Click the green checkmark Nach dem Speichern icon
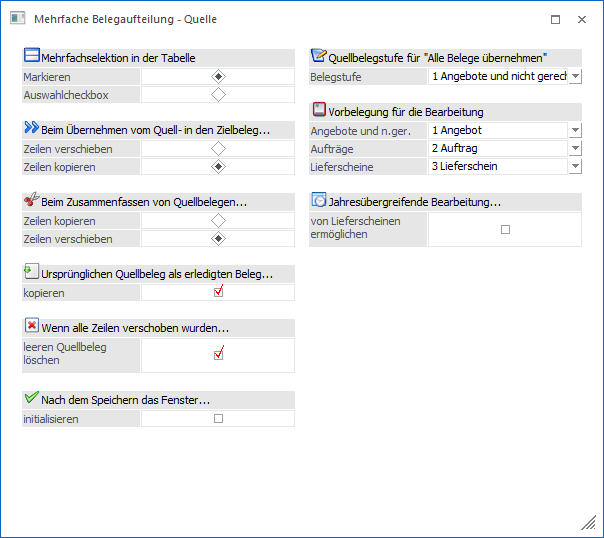Viewport: 604px width, 538px height. (x=31, y=399)
